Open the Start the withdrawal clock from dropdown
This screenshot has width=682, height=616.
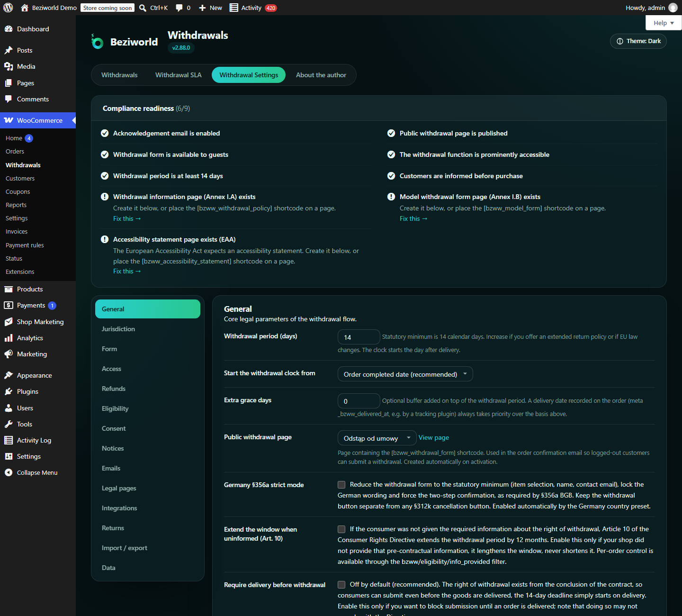click(405, 374)
